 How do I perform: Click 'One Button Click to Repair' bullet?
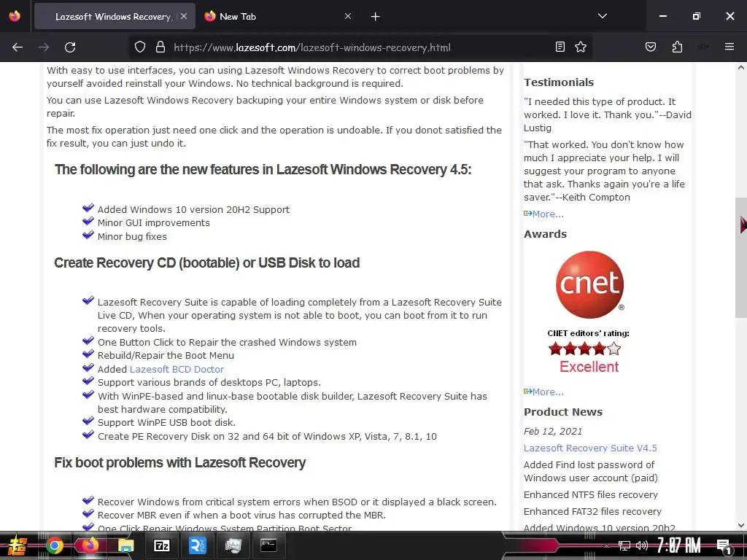[x=227, y=343]
